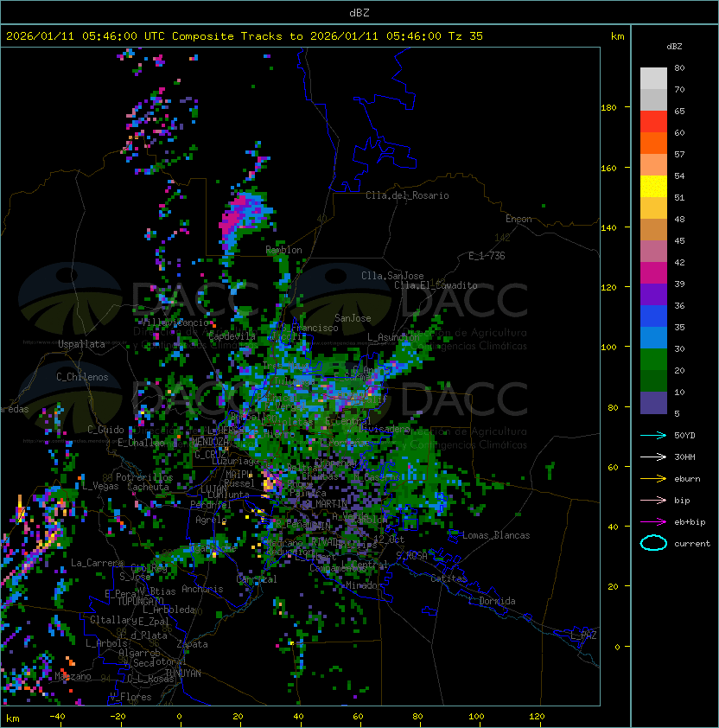This screenshot has height=728, width=719.
Task: Click the 'Clla.del_Rosario' map label
Action: (407, 195)
